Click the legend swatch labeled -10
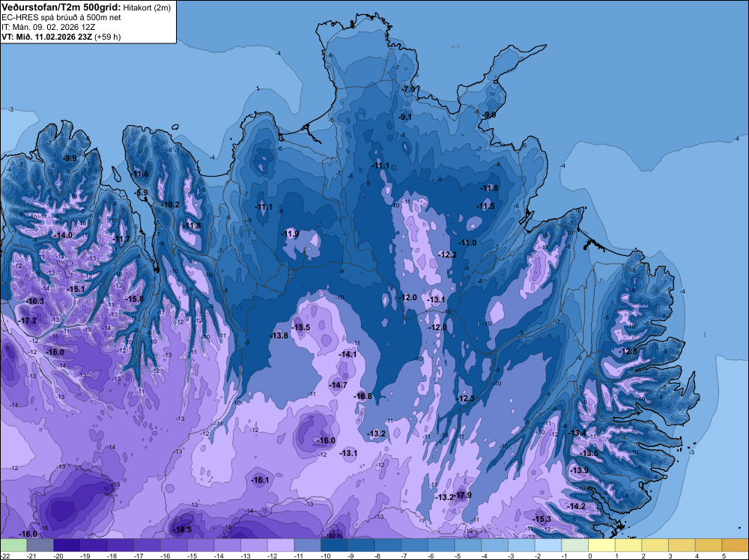This screenshot has height=560, width=749. click(x=334, y=545)
